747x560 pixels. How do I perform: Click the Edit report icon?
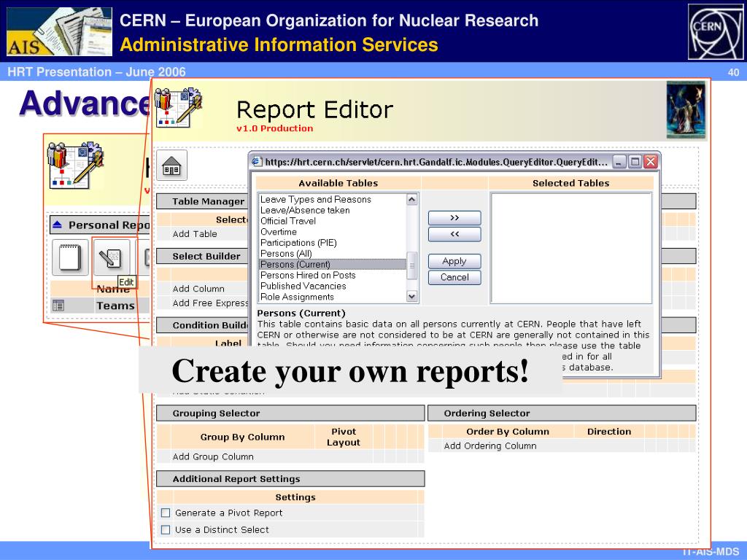[x=112, y=257]
